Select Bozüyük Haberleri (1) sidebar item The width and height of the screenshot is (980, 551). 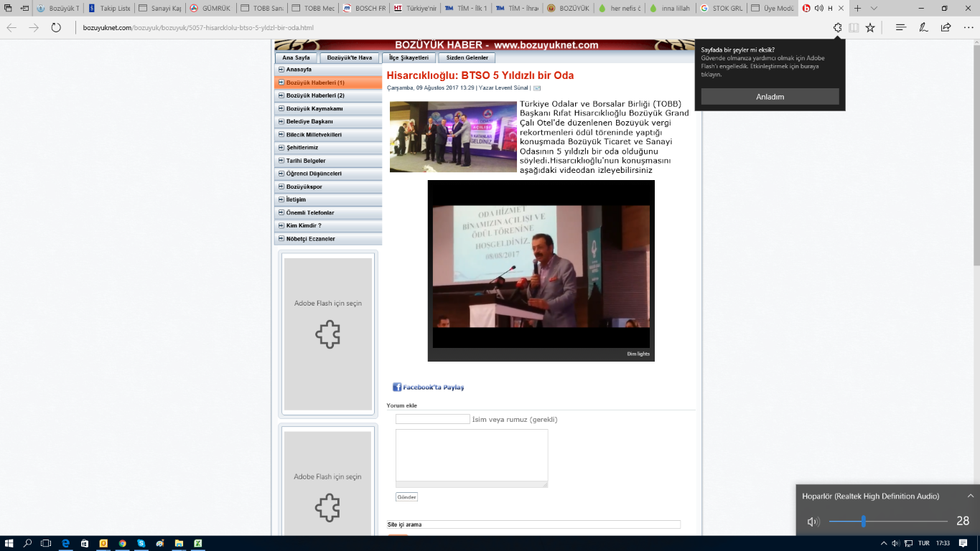328,83
